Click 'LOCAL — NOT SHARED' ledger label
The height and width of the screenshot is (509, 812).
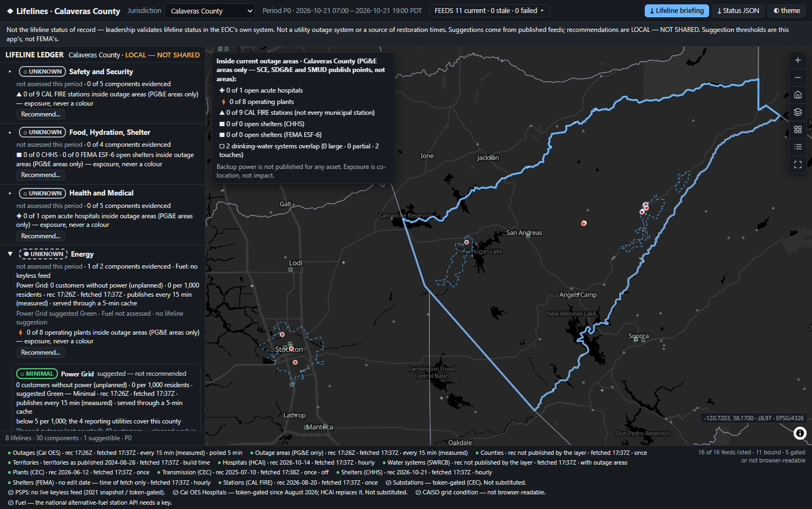162,55
